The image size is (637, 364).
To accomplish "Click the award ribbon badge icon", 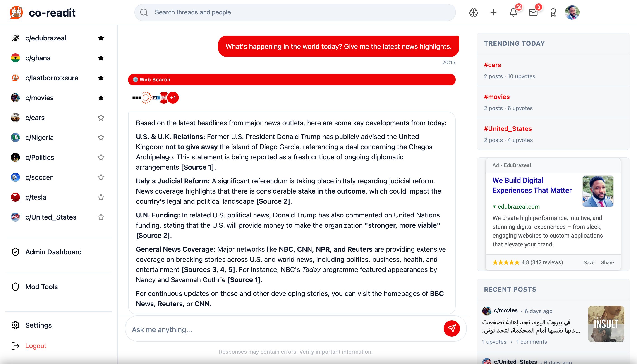I will tap(553, 12).
